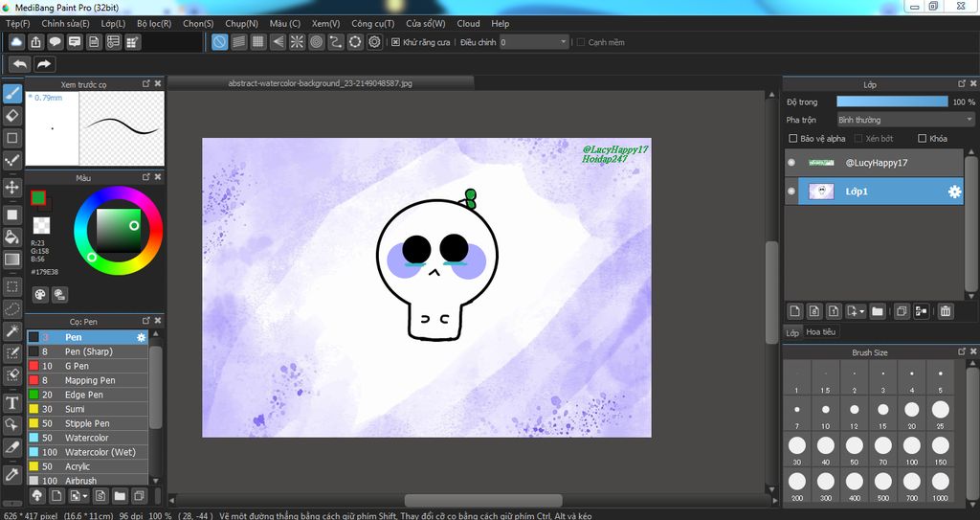Select the Text tool
The image size is (980, 520).
click(x=11, y=403)
